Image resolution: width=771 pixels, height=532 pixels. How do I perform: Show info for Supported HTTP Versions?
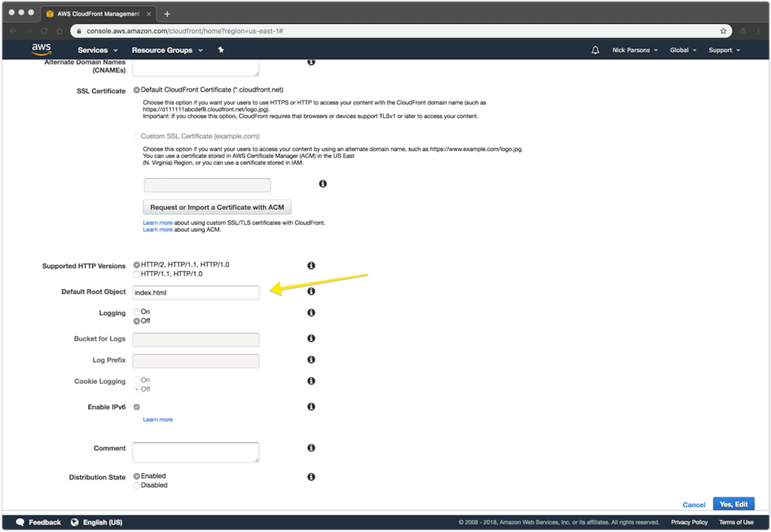311,266
